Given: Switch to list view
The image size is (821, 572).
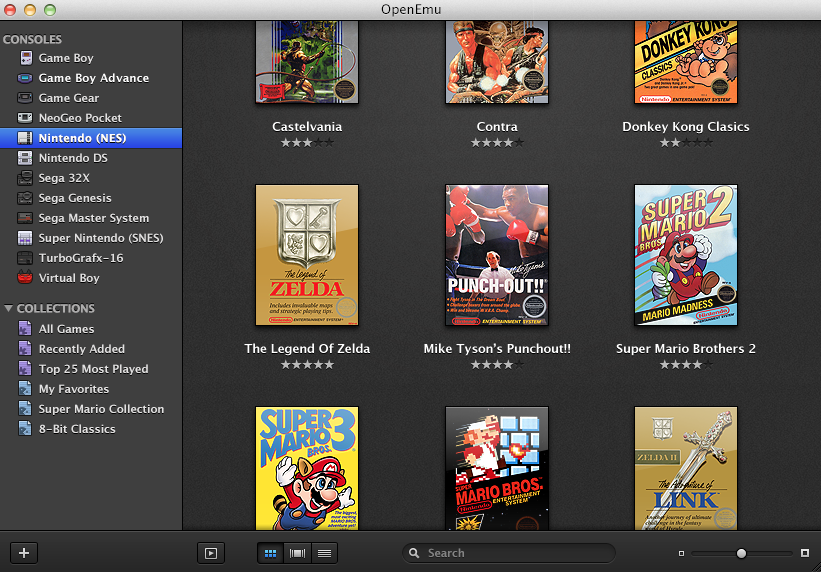Looking at the screenshot, I should (x=325, y=553).
